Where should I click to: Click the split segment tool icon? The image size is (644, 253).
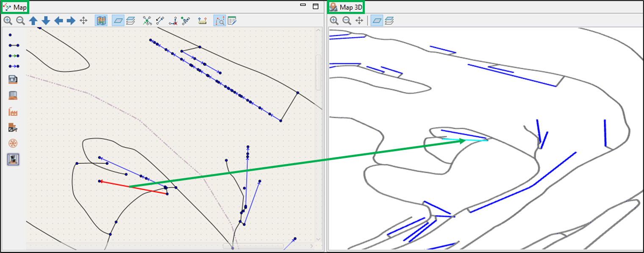185,20
